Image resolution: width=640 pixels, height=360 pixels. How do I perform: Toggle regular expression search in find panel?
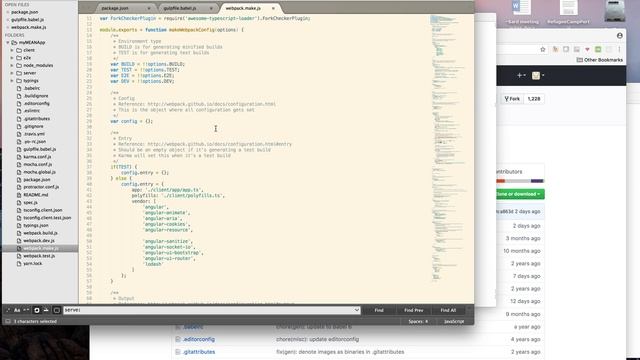(8, 310)
